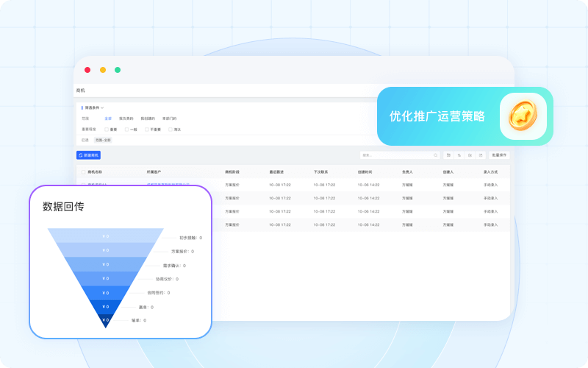Click the third toolbar icon beside sort
Viewport: 588px width, 368px height.
tap(470, 155)
